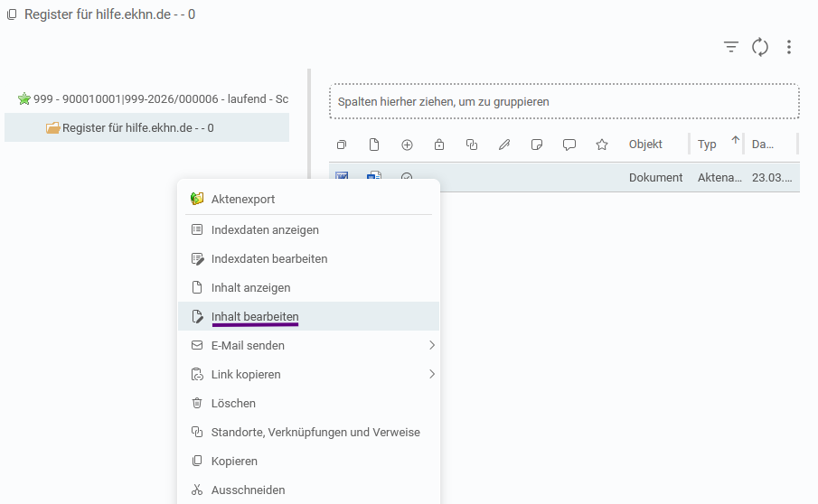Viewport: 818px width, 504px height.
Task: Choose Aktenexport from context menu
Action: [x=309, y=199]
